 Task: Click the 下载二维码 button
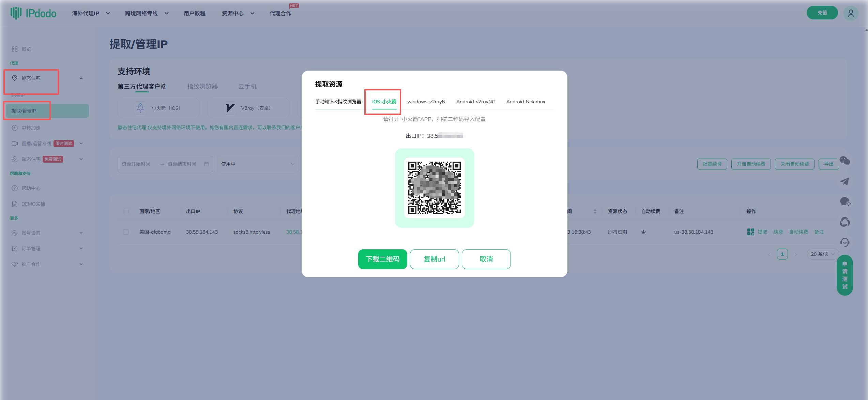pos(382,259)
